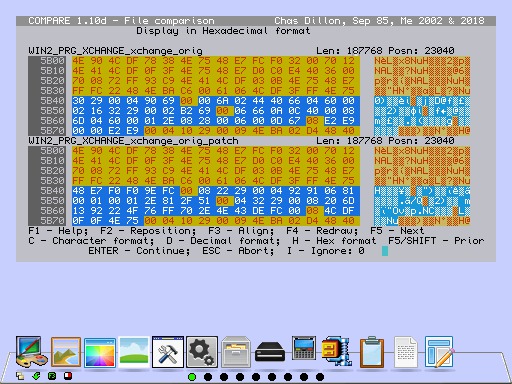Open the file cabinet drawer icon
The height and width of the screenshot is (384, 512).
coord(236,352)
